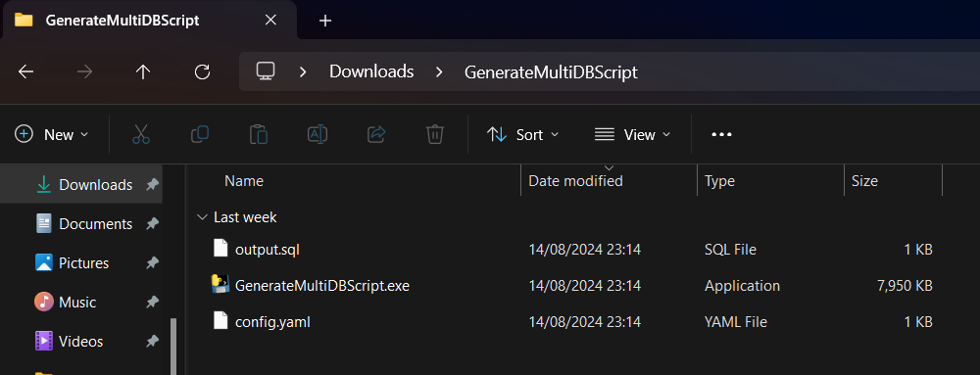Screen dimensions: 980x375
Task: Open Videos in the sidebar
Action: pyautogui.click(x=81, y=342)
